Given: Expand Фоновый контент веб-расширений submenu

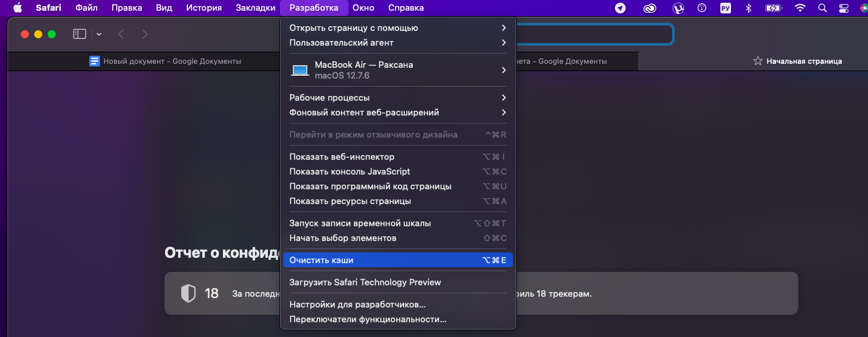Looking at the screenshot, I should [398, 112].
